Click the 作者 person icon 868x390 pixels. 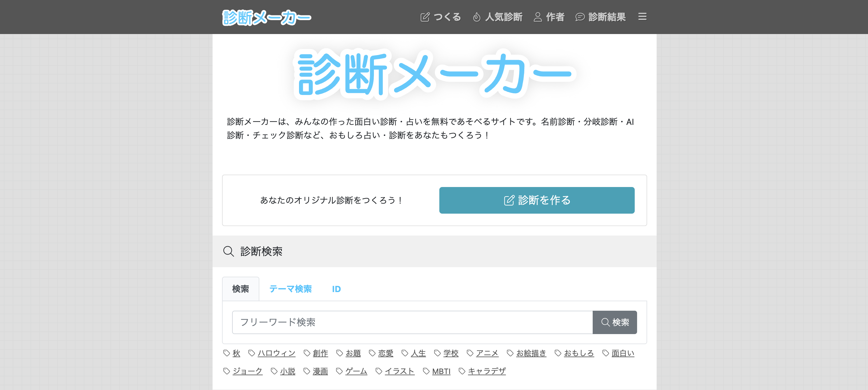(538, 17)
